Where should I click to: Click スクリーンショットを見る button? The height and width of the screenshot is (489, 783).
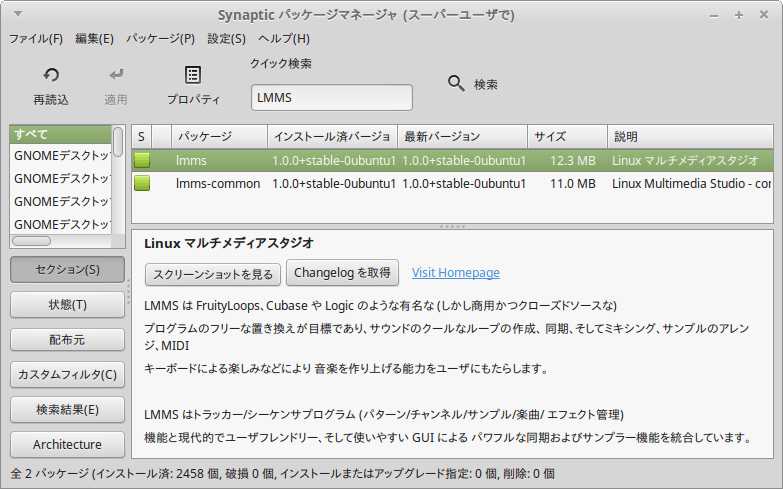pyautogui.click(x=213, y=274)
